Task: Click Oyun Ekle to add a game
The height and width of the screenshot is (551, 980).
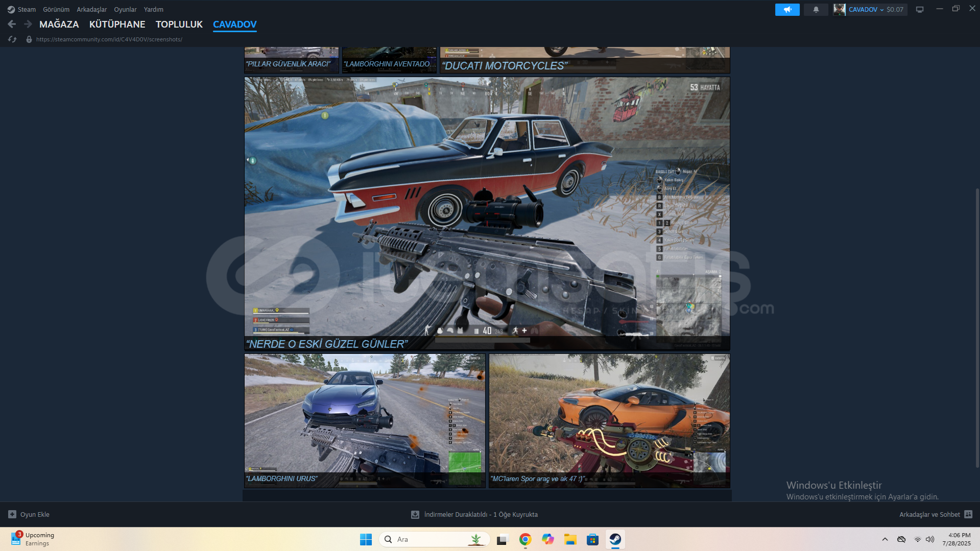Action: 35,515
